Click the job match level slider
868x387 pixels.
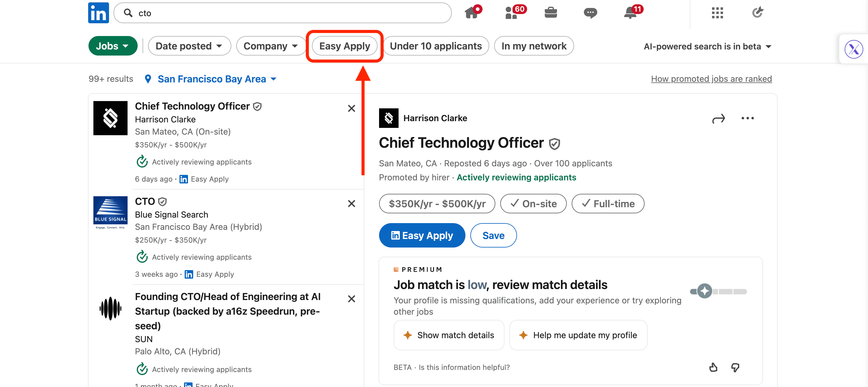pyautogui.click(x=718, y=291)
